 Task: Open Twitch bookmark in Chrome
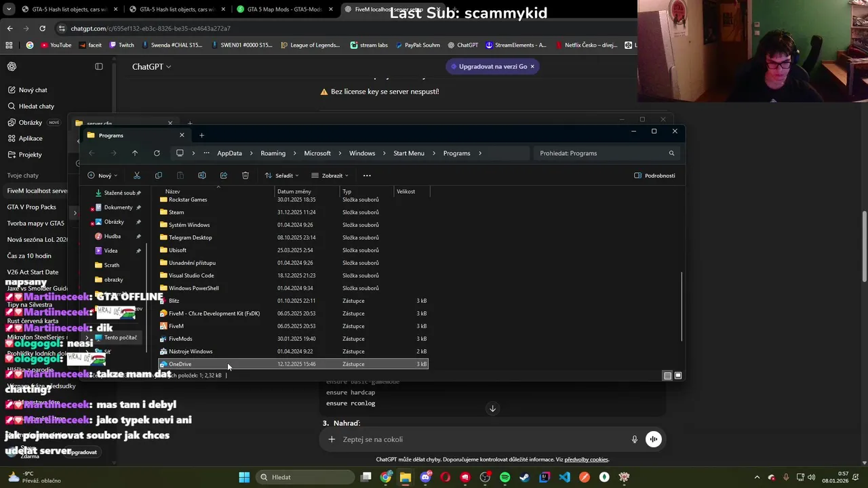pos(122,45)
